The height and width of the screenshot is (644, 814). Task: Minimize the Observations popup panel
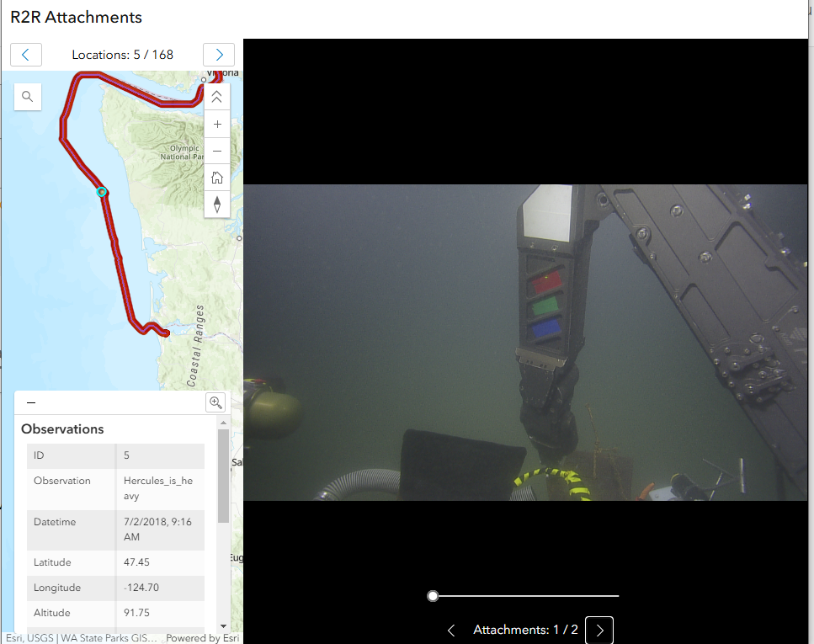click(31, 402)
